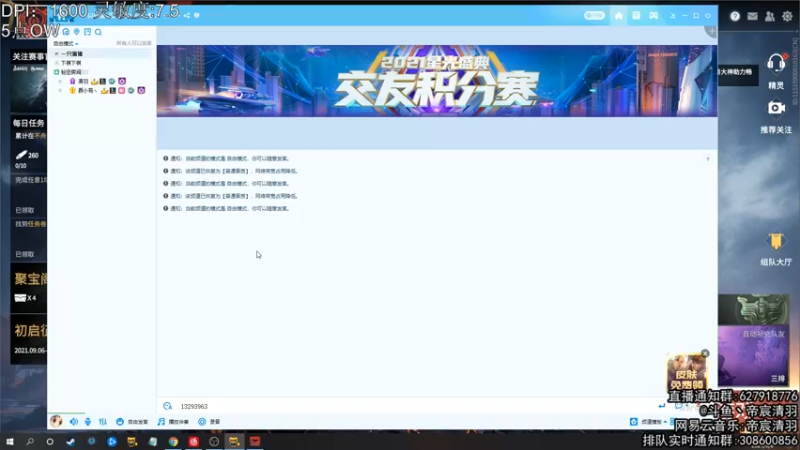Click the help question mark icon
Viewport: 800px width, 450px height.
pyautogui.click(x=735, y=16)
